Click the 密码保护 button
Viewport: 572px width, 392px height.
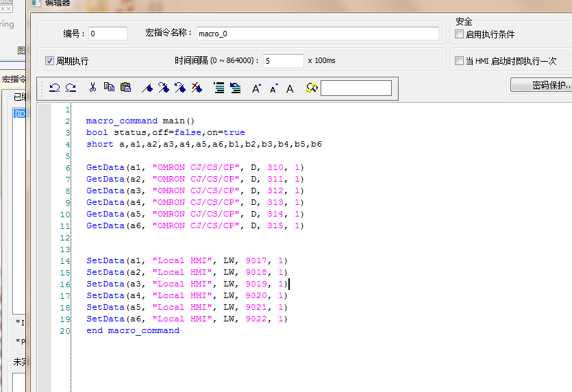[x=542, y=86]
